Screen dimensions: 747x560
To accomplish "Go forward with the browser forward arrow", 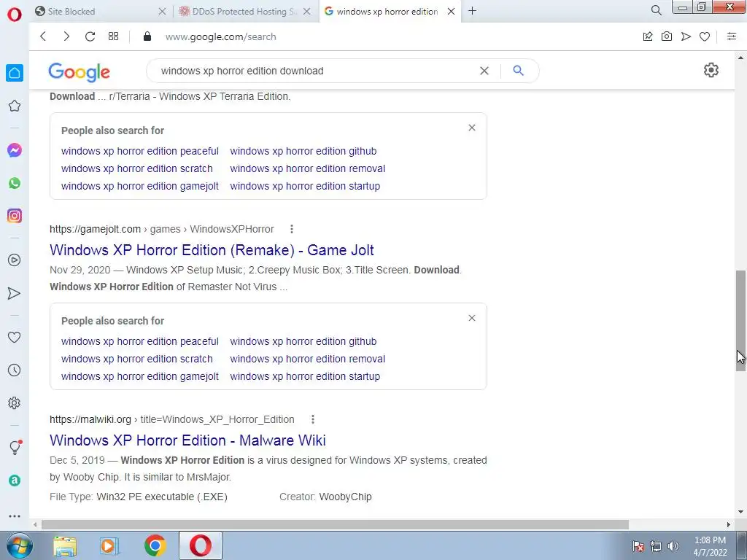I will click(66, 36).
